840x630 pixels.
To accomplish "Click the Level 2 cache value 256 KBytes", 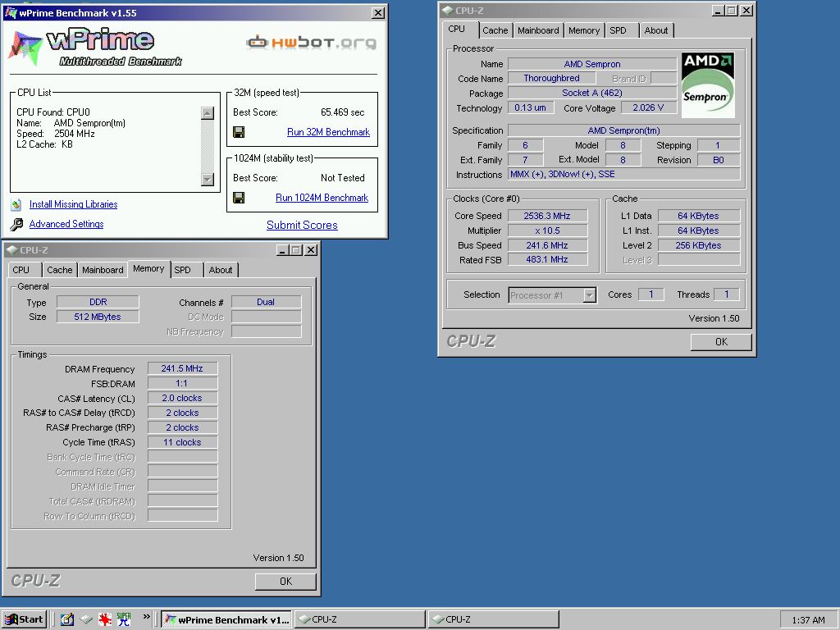I will click(699, 245).
